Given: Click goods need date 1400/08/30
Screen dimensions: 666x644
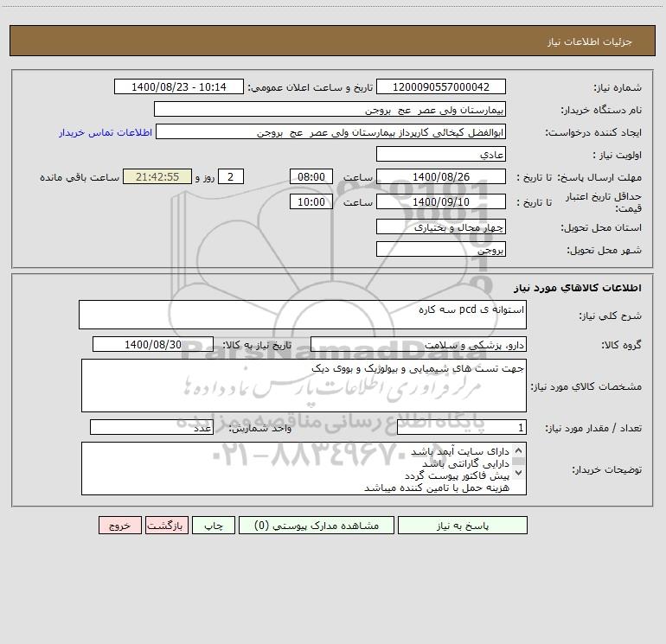Looking at the screenshot, I should 153,344.
